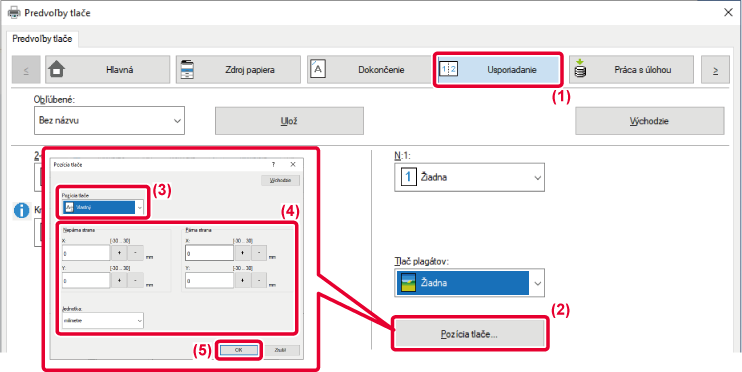
Task: Open the Práca s úlohou tab
Action: pos(631,70)
